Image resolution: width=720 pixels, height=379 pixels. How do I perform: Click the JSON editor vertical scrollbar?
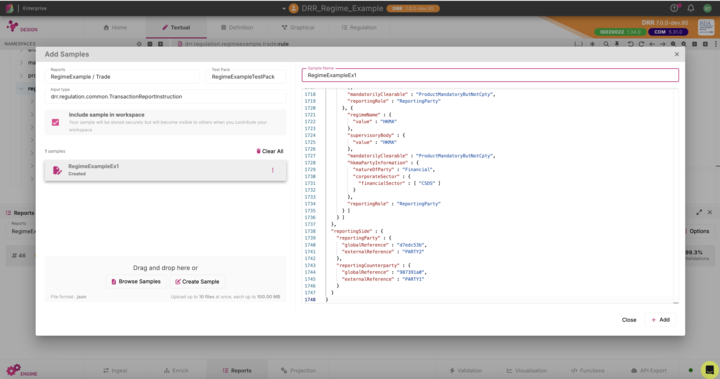[676, 195]
